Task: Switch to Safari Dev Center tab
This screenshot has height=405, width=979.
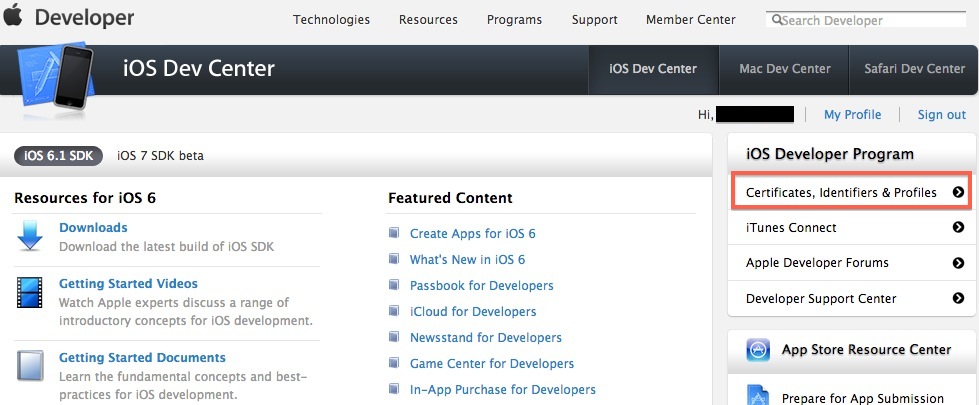Action: click(x=914, y=69)
